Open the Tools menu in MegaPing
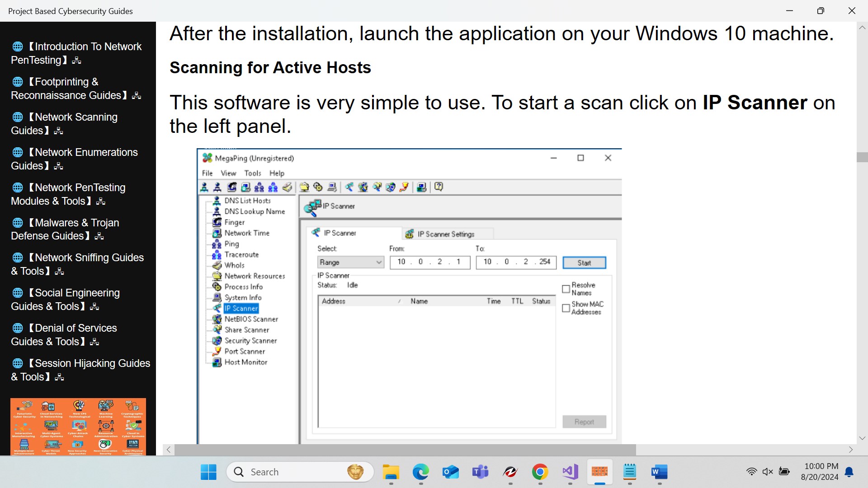Image resolution: width=868 pixels, height=488 pixels. 252,173
